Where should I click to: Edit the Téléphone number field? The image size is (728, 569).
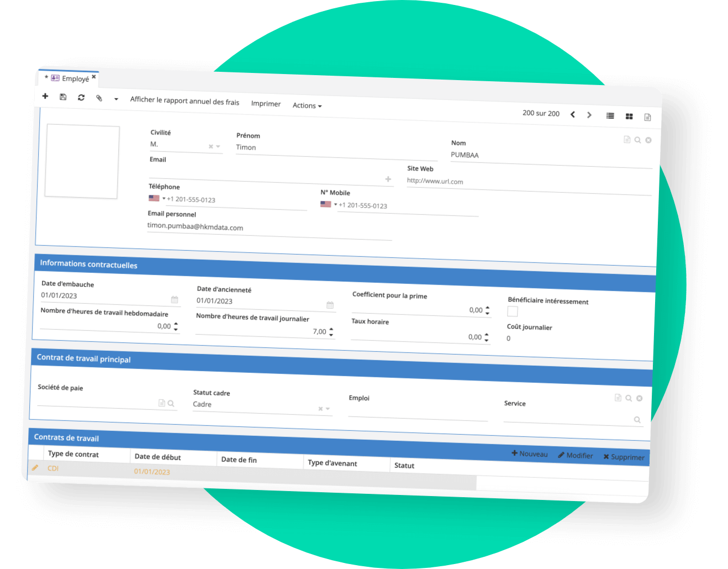pyautogui.click(x=236, y=202)
